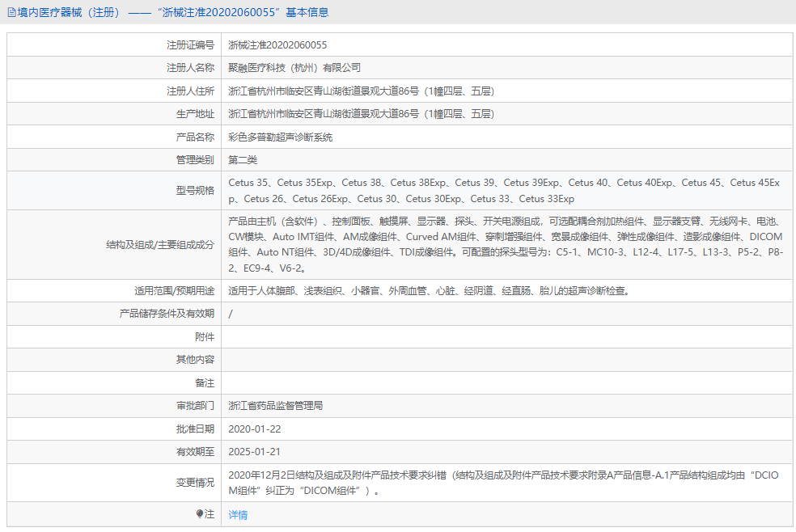Open the 详情 link
The width and height of the screenshot is (796, 532).
[238, 514]
